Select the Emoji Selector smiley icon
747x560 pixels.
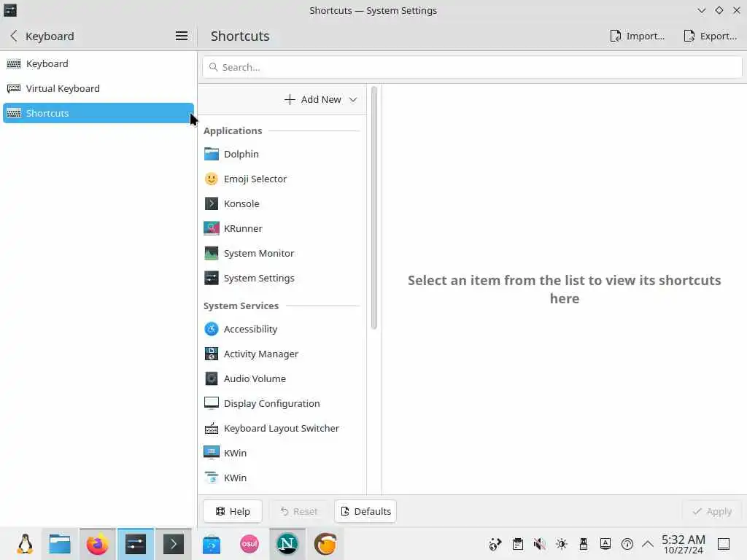(211, 179)
